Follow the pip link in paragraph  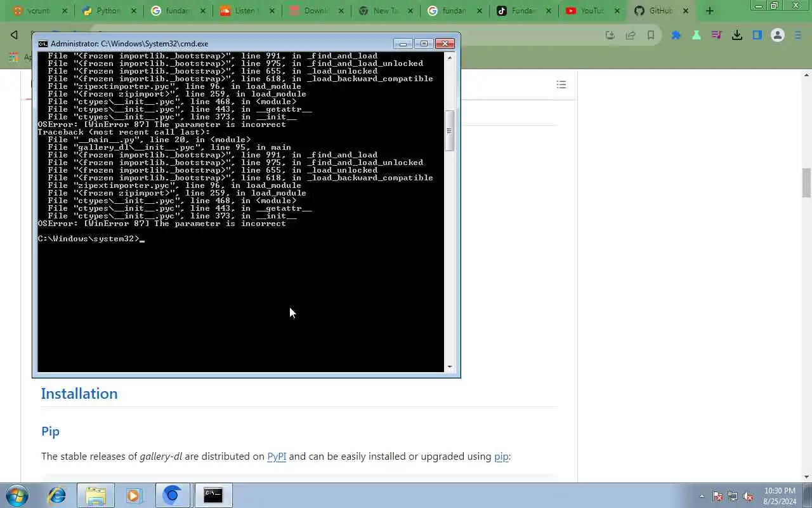pos(501,456)
